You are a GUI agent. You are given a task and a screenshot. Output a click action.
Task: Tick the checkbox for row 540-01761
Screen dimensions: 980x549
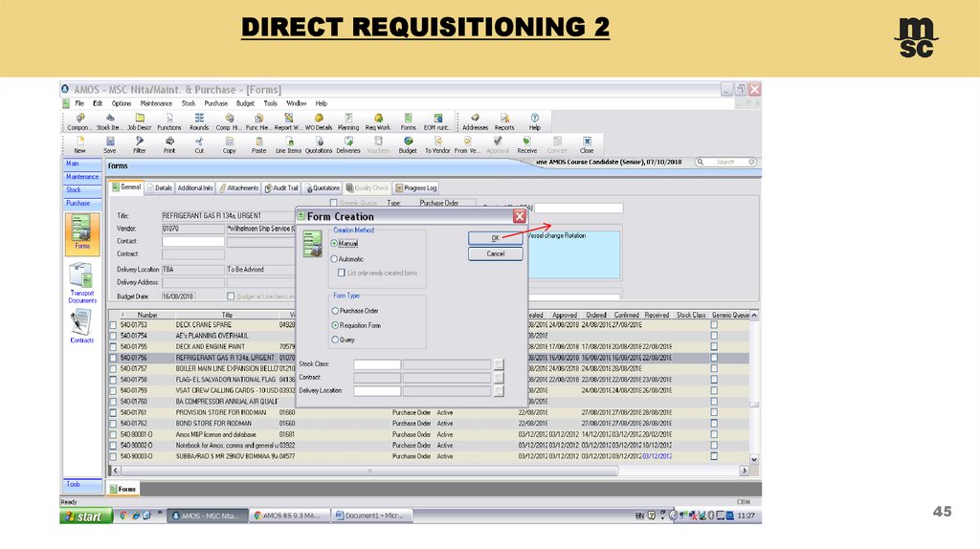point(113,413)
